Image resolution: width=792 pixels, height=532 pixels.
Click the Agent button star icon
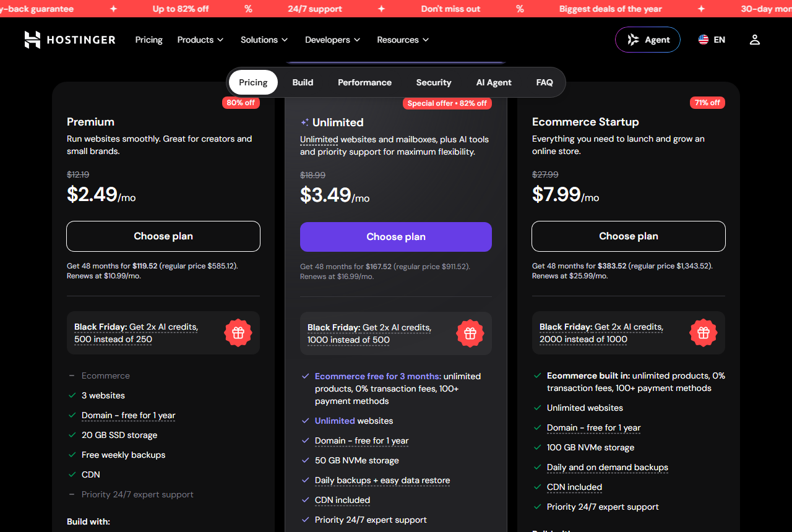point(634,40)
